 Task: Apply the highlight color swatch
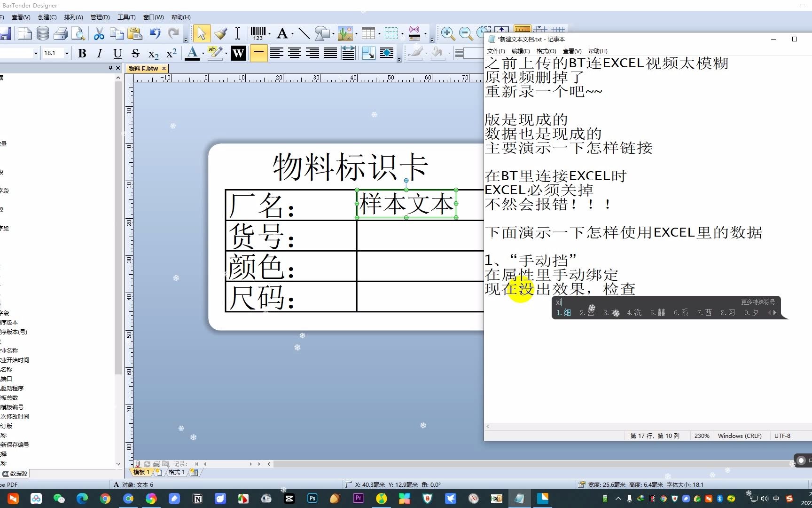pos(215,53)
